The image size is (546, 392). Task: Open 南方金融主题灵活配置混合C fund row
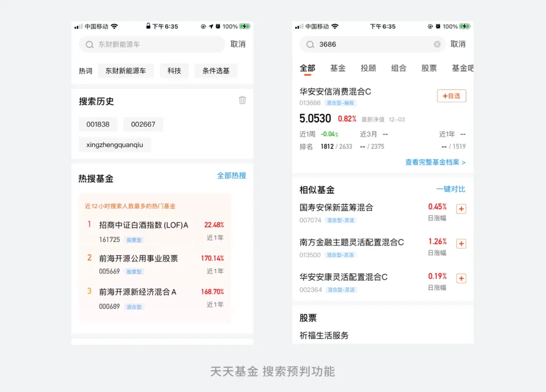click(382, 248)
